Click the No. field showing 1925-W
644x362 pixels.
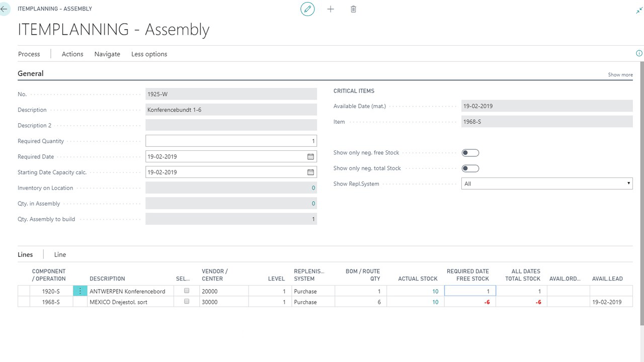(x=231, y=94)
